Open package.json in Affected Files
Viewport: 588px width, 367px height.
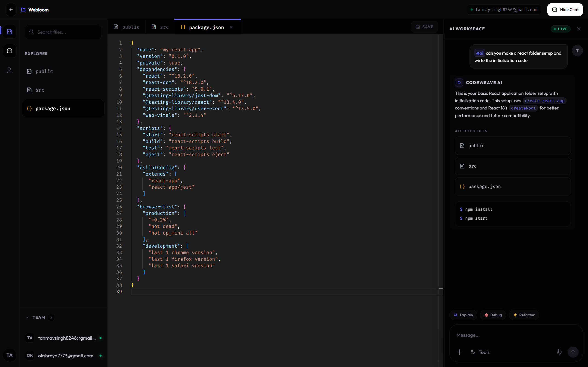513,186
